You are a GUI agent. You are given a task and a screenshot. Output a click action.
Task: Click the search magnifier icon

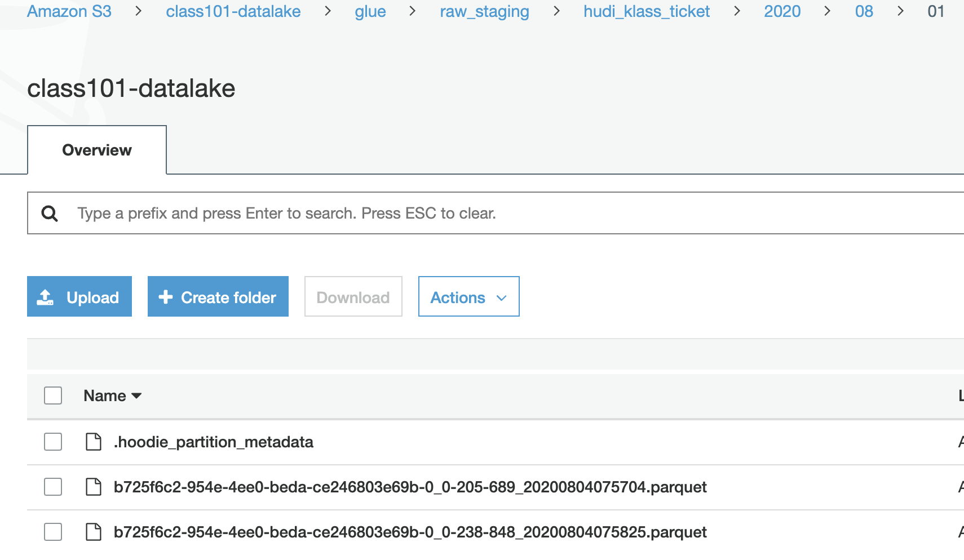[50, 214]
